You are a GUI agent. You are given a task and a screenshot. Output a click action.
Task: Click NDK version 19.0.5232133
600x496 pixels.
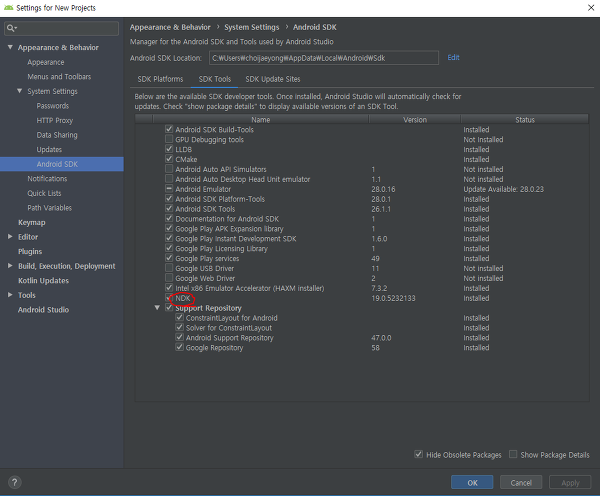pyautogui.click(x=393, y=298)
